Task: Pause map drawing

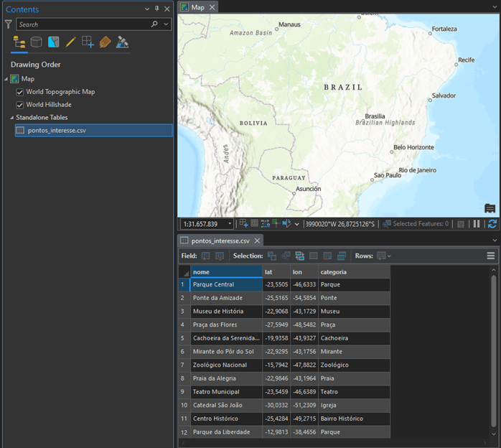Action: coord(477,224)
